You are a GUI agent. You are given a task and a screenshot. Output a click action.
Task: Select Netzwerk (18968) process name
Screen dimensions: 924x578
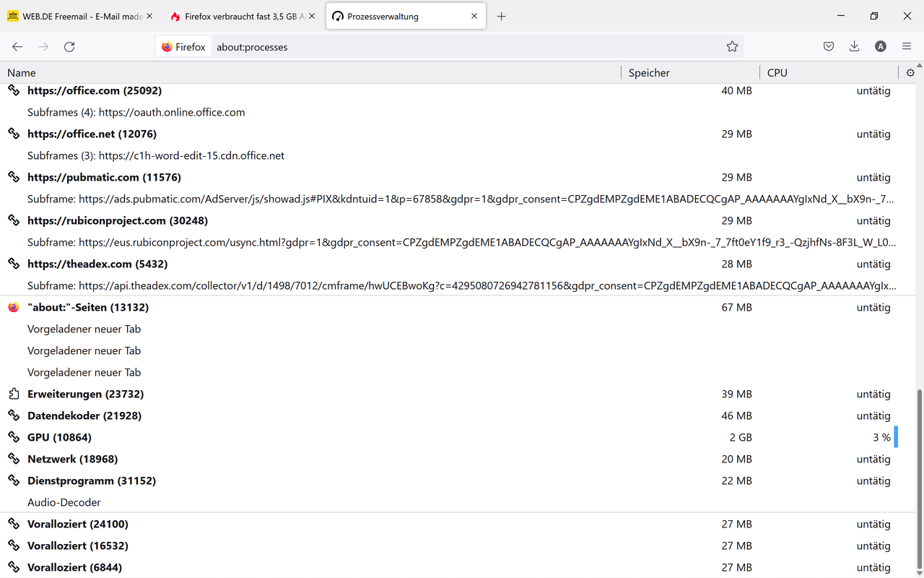pyautogui.click(x=72, y=459)
